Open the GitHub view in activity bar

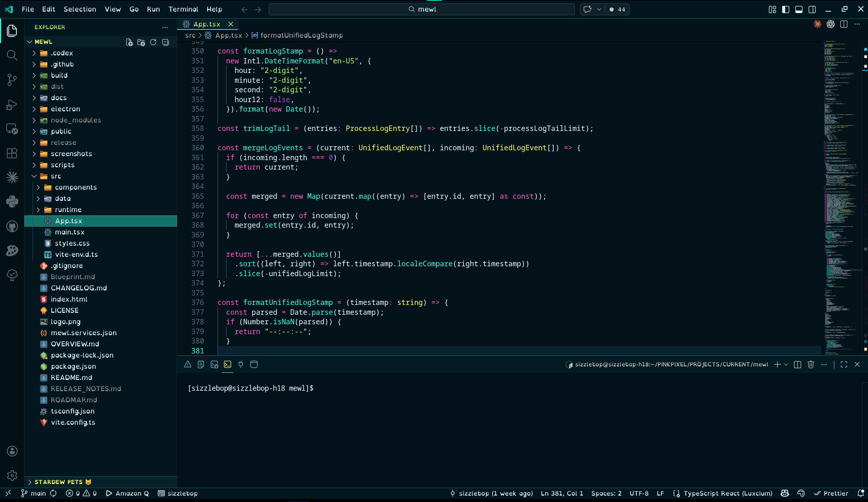(x=12, y=226)
